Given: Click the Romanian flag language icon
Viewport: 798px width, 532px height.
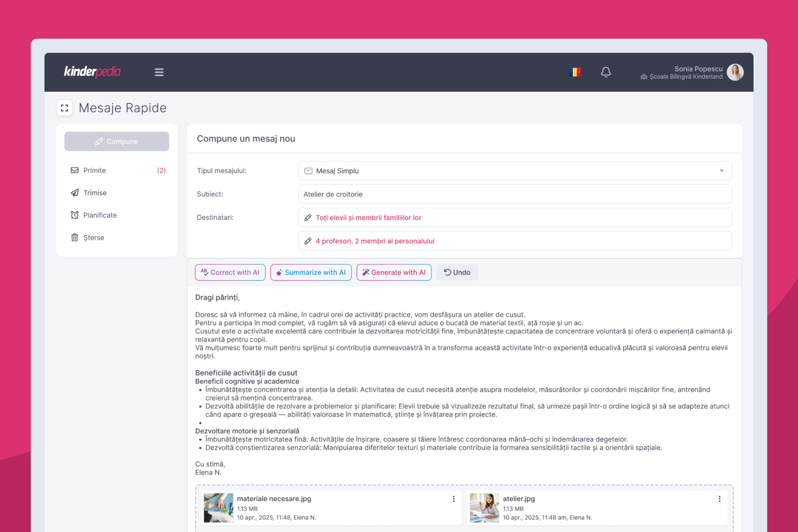Looking at the screenshot, I should 574,72.
